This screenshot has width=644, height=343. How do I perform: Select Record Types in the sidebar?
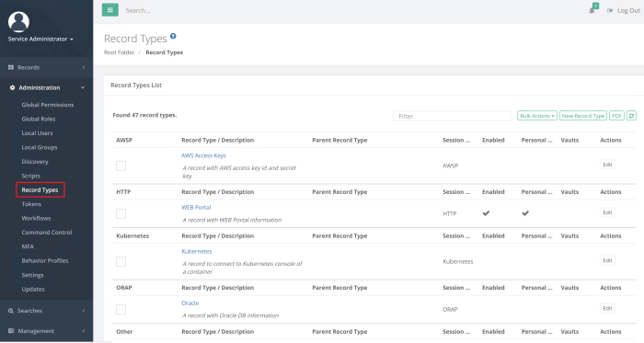pyautogui.click(x=40, y=190)
